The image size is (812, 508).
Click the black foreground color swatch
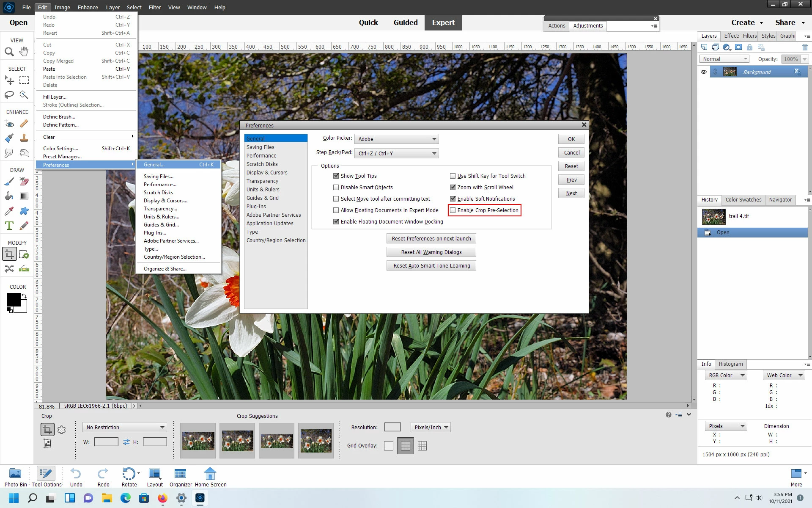point(14,300)
